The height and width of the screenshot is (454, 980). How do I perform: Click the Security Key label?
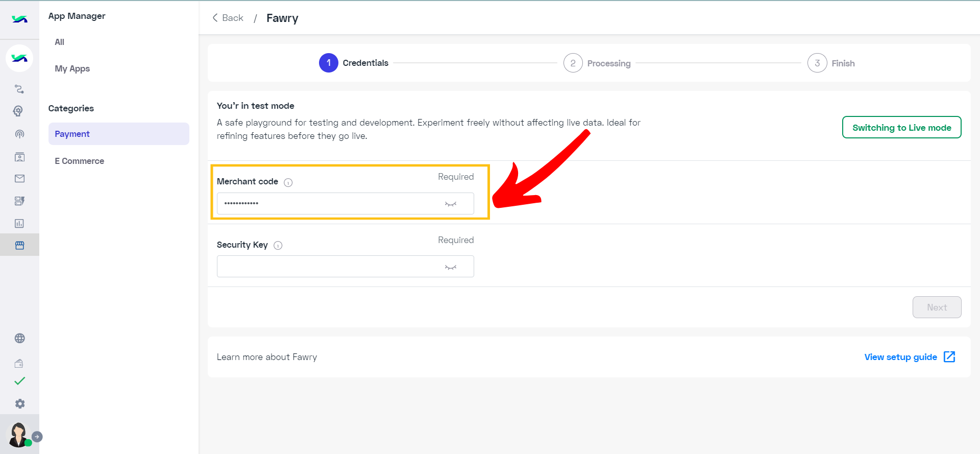[242, 245]
